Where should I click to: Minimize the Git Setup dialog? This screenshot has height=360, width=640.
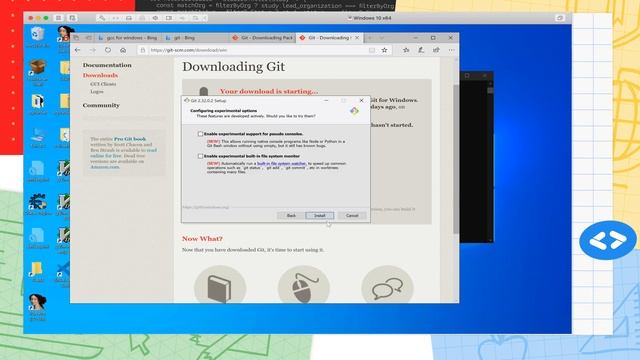point(326,100)
